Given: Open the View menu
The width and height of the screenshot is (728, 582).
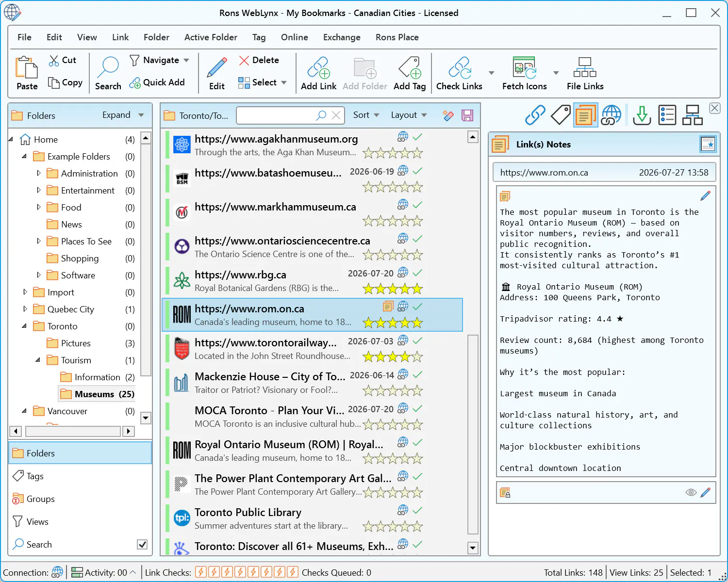Looking at the screenshot, I should (x=87, y=37).
